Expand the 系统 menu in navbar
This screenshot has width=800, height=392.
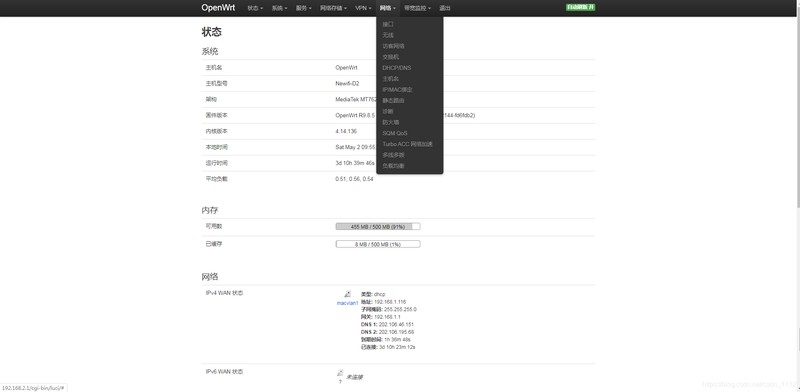pyautogui.click(x=280, y=8)
